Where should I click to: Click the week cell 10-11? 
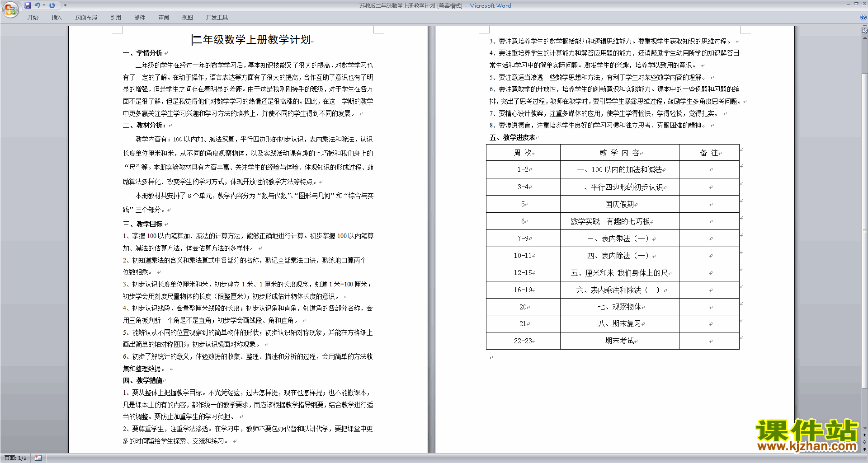[523, 255]
